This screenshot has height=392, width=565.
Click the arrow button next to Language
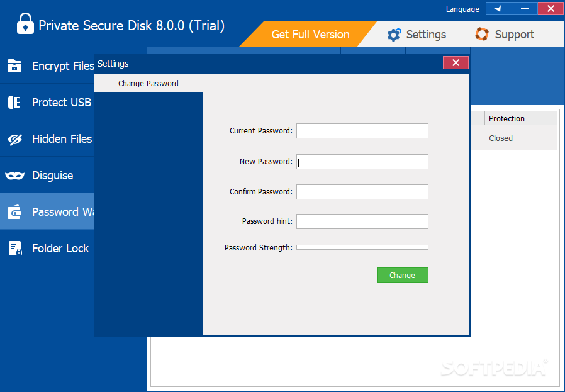tap(498, 9)
